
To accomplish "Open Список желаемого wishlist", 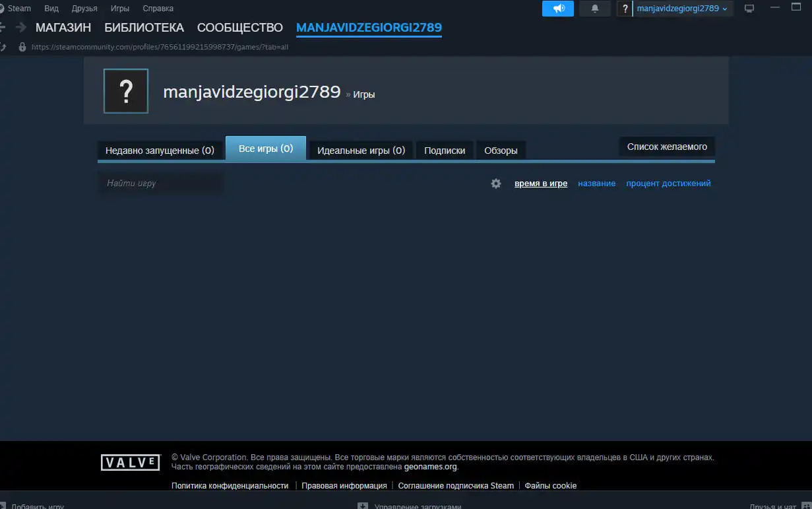I will coord(667,147).
